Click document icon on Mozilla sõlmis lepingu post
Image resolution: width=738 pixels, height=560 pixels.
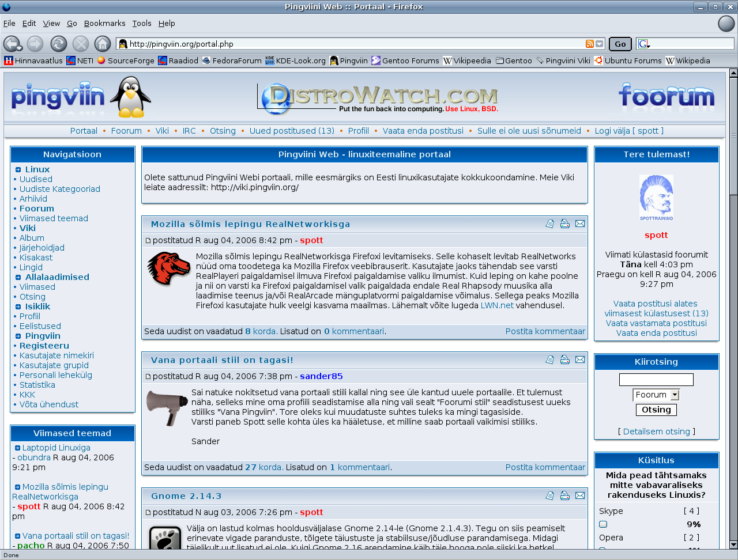click(x=550, y=224)
